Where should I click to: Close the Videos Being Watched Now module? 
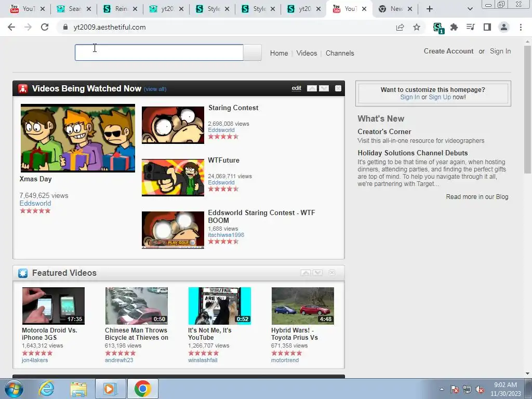[338, 88]
